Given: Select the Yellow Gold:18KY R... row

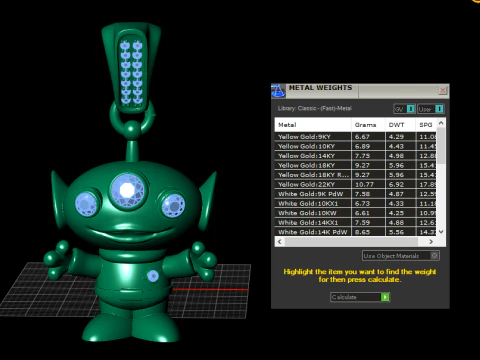Looking at the screenshot, I should [x=355, y=175].
